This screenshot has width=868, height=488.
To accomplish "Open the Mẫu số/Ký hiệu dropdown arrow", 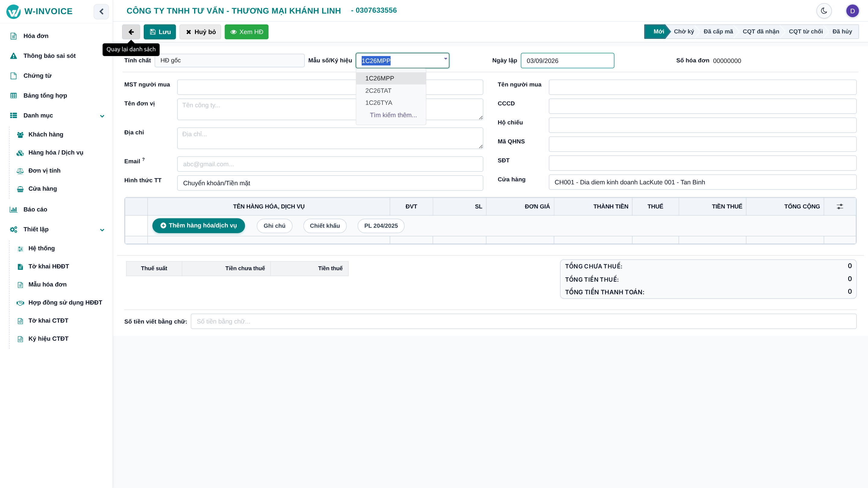I will 445,59.
